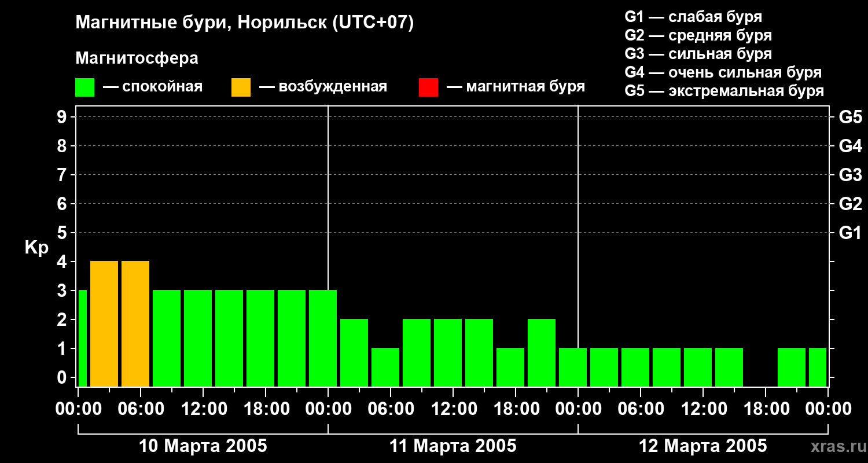Click the '12:00' label above '11 Марта 2005'
The image size is (868, 463).
[453, 409]
